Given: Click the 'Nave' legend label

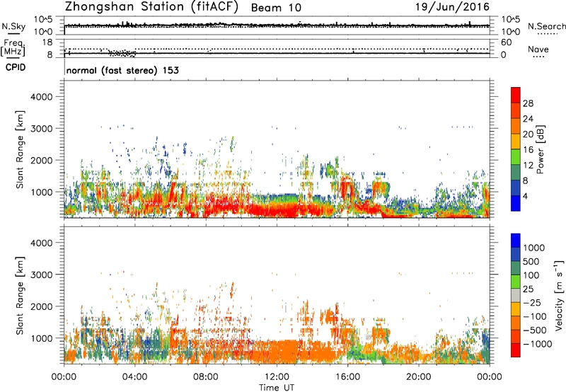Looking at the screenshot, I should click(538, 50).
